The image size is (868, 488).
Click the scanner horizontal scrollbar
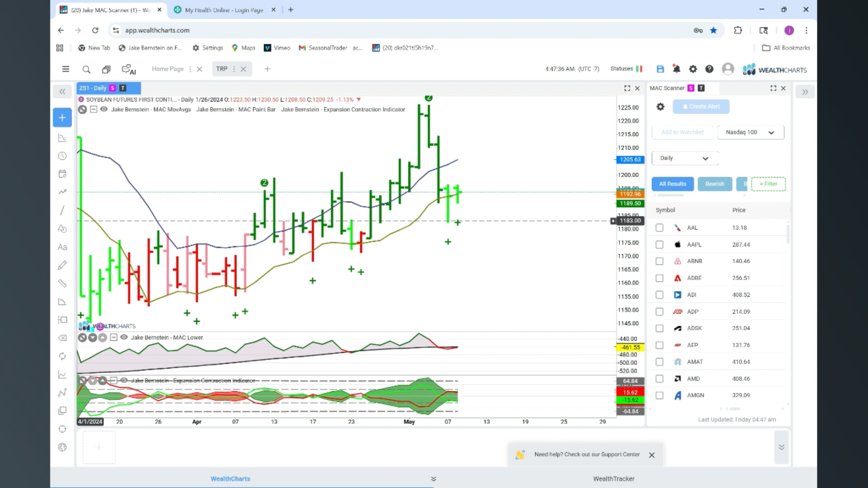tap(735, 409)
